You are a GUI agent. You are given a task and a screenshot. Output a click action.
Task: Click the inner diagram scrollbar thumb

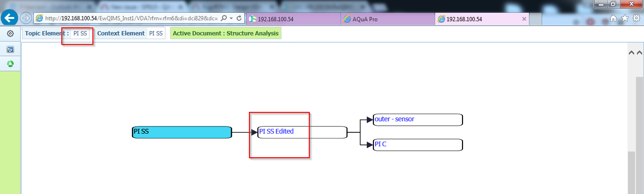tap(631, 173)
